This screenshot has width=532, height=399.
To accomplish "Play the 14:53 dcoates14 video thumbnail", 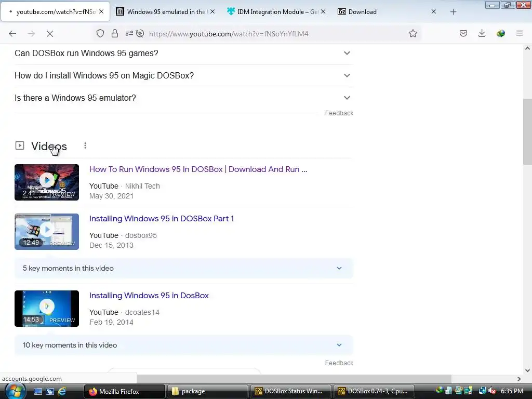I will (47, 309).
